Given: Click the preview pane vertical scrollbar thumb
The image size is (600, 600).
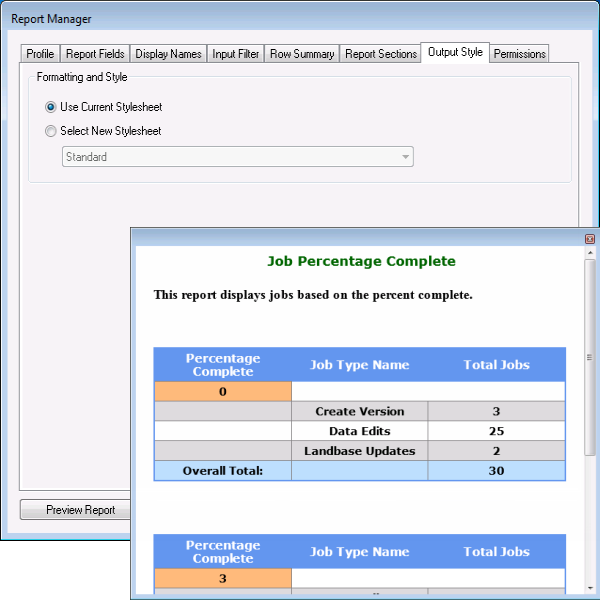Looking at the screenshot, I should pos(590,357).
